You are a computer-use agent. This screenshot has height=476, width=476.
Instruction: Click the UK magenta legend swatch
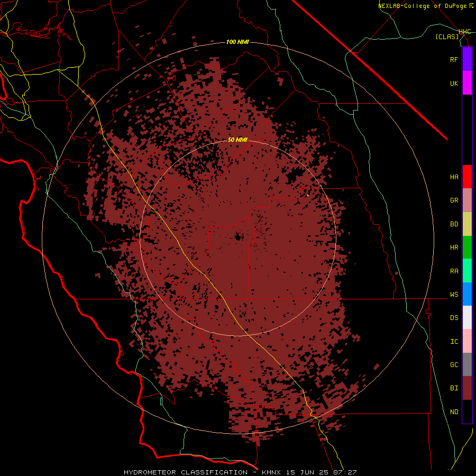click(x=467, y=83)
